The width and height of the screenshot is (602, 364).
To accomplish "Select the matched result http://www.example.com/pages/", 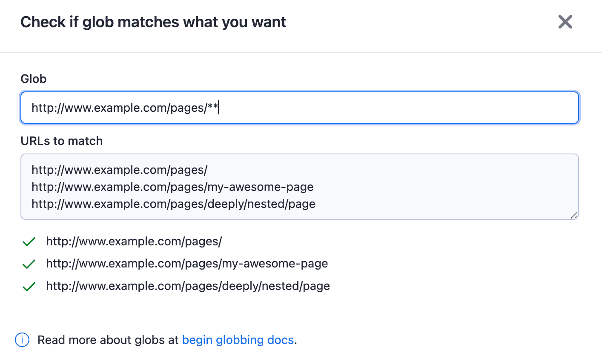I will [x=134, y=241].
